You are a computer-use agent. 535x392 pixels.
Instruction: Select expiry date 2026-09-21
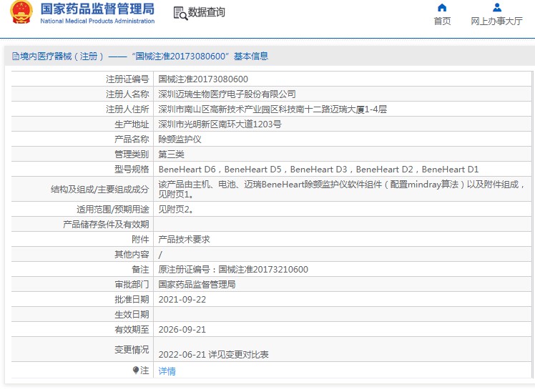coord(182,330)
